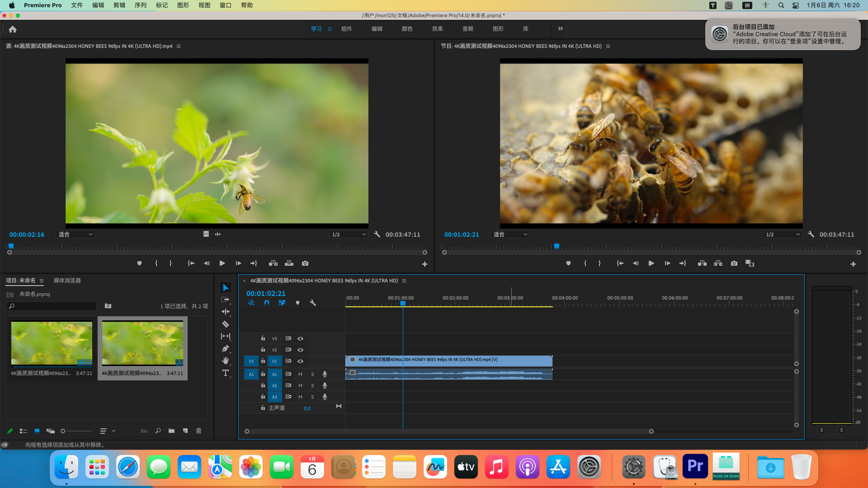Click Export Frame camera in Program monitor
The image size is (868, 488).
(x=734, y=263)
